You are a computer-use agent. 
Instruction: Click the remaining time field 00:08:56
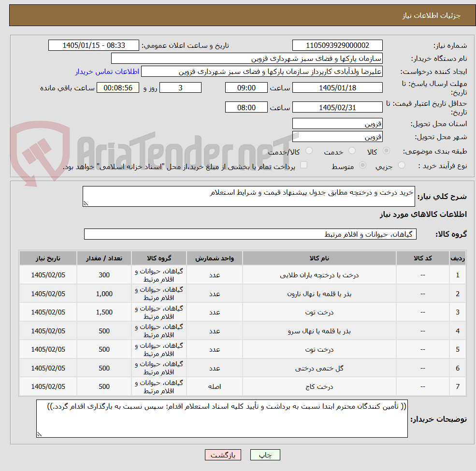118,88
